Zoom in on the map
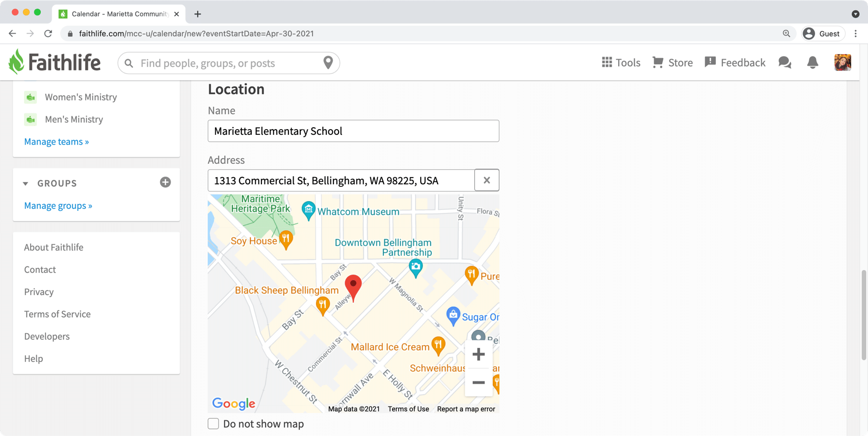This screenshot has width=868, height=436. click(x=478, y=354)
